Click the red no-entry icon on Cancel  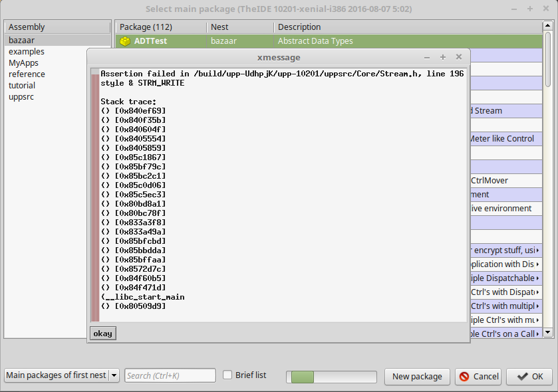[464, 376]
